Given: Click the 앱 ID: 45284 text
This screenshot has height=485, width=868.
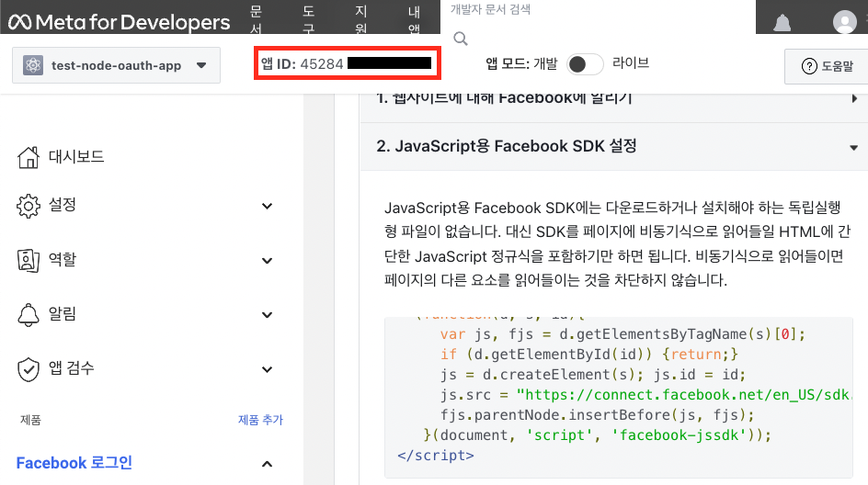Looking at the screenshot, I should 303,63.
